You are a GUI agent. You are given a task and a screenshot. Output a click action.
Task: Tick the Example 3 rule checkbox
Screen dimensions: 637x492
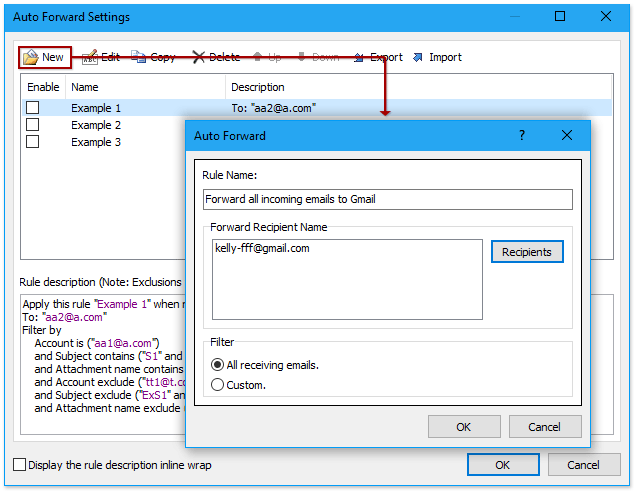tap(33, 142)
